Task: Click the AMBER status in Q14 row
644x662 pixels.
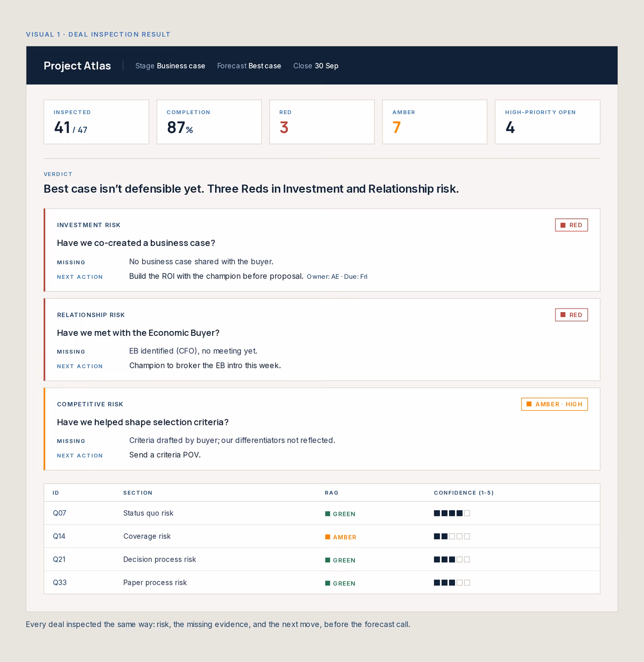Action: (341, 537)
